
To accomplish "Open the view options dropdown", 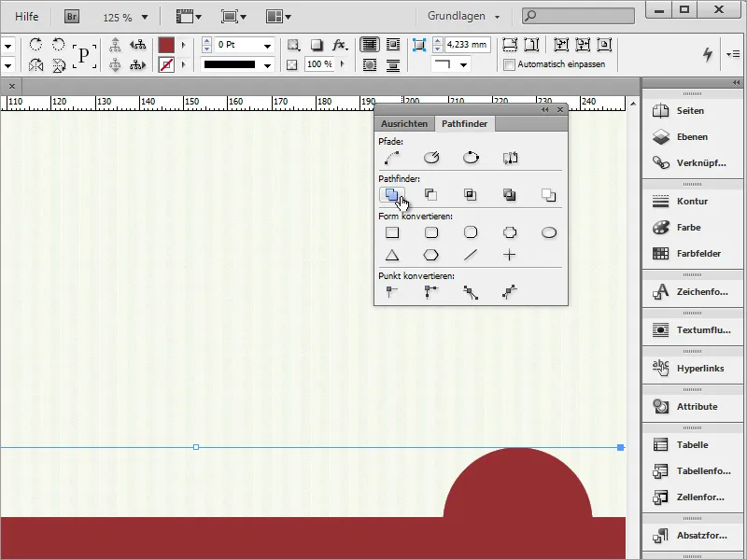I will point(189,17).
